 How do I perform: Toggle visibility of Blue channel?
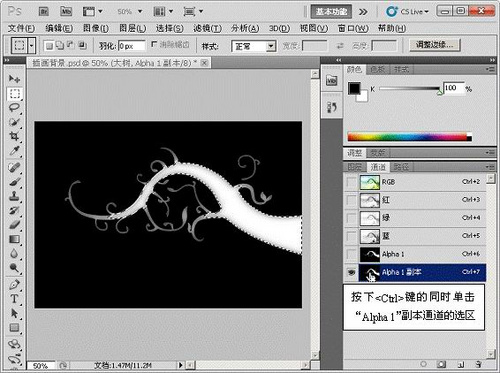pyautogui.click(x=351, y=236)
